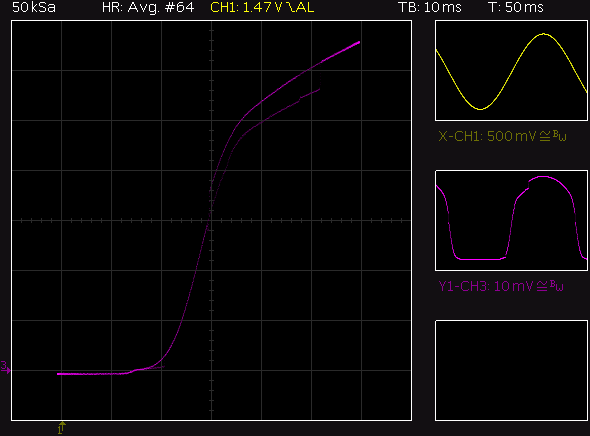Click the T: 50 ms trigger time readout
Screen dimensions: 590x436
coord(516,7)
